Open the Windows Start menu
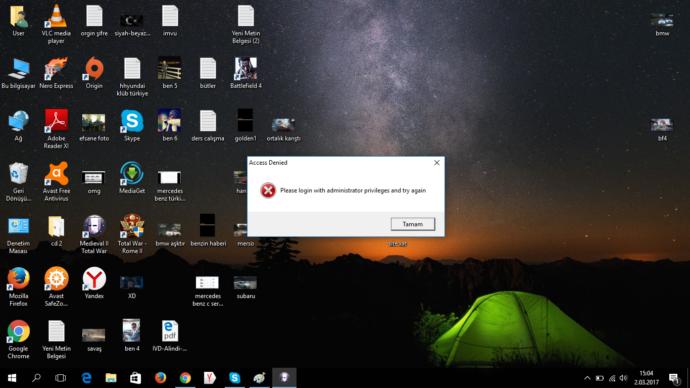 (12, 378)
